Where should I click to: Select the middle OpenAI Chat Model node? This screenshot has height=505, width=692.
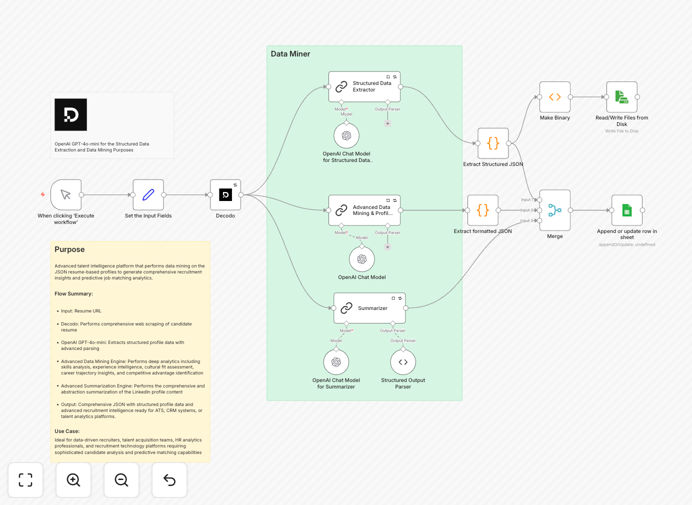pos(362,259)
